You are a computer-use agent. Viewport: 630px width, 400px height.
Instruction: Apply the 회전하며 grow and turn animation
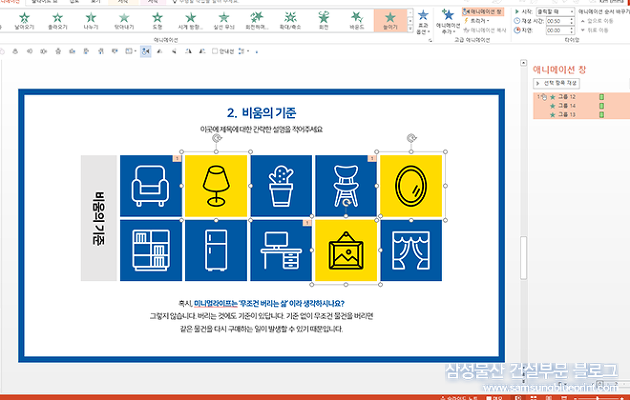257,20
